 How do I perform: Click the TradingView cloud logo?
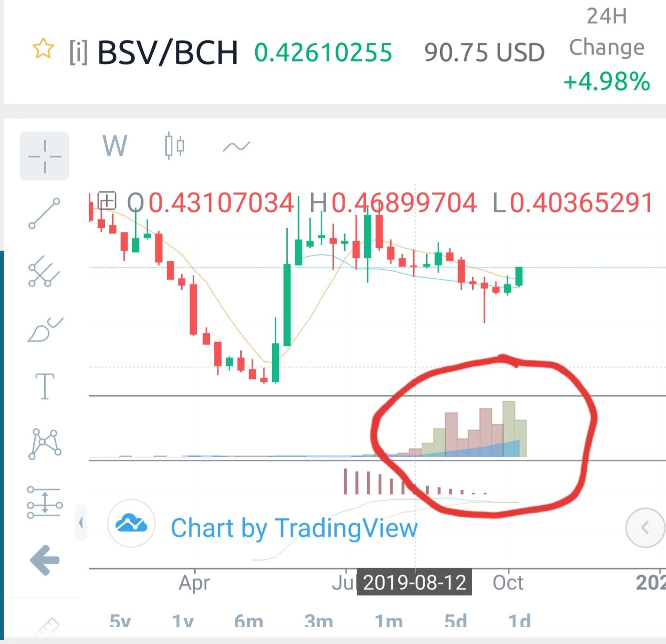tap(131, 523)
